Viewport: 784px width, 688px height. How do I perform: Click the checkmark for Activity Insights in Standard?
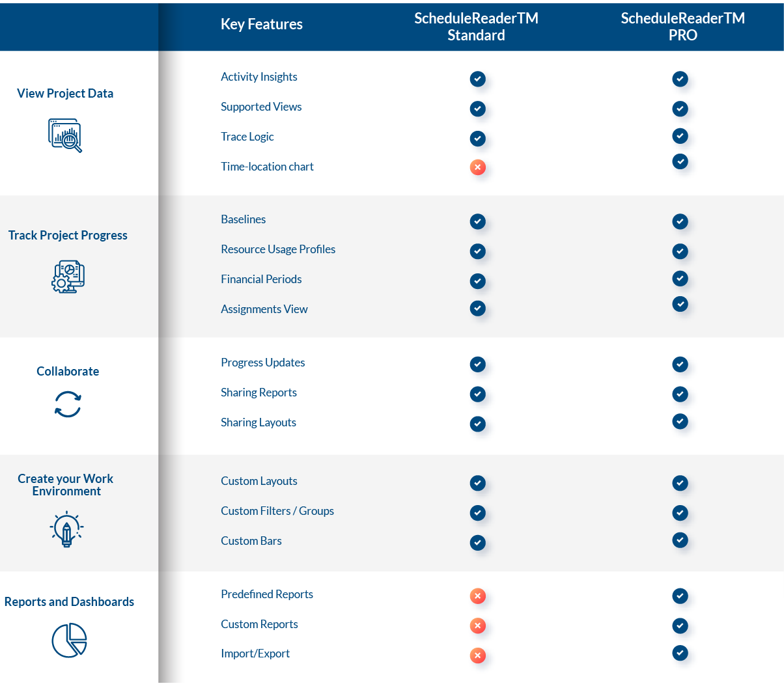point(477,79)
